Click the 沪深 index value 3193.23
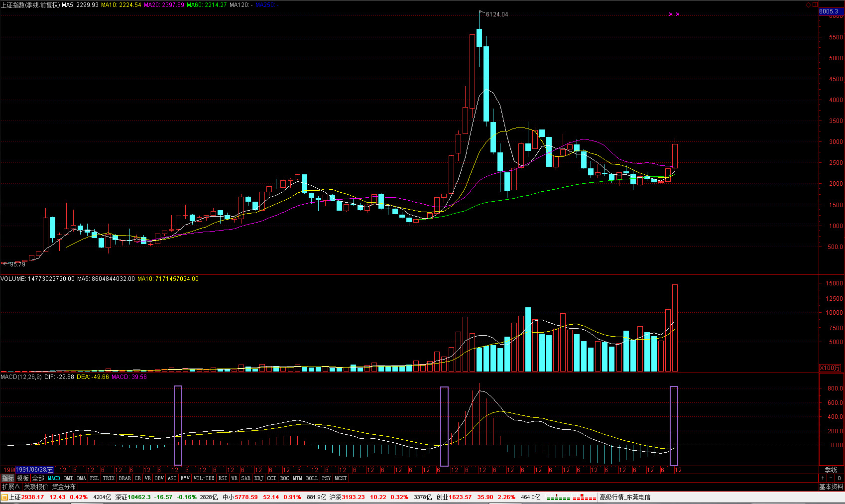The image size is (845, 504). click(354, 497)
